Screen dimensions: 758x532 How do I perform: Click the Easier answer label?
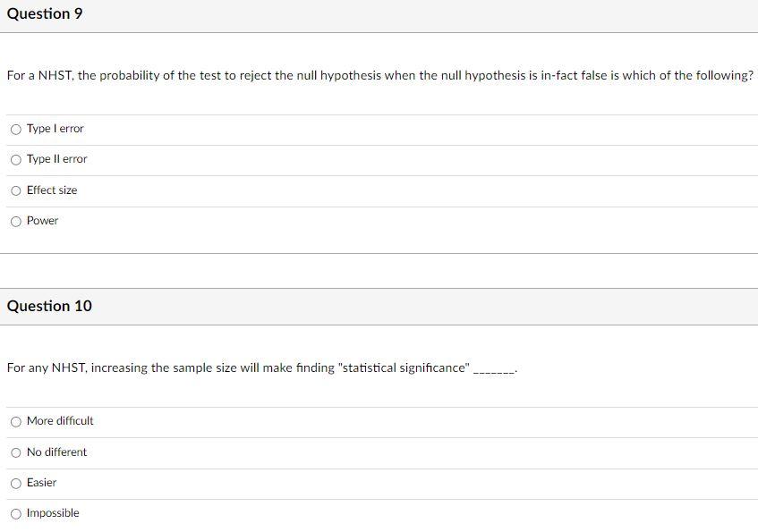point(42,483)
